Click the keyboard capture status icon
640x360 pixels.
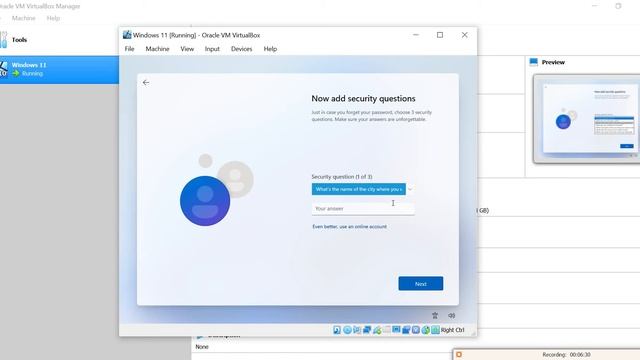[436, 330]
